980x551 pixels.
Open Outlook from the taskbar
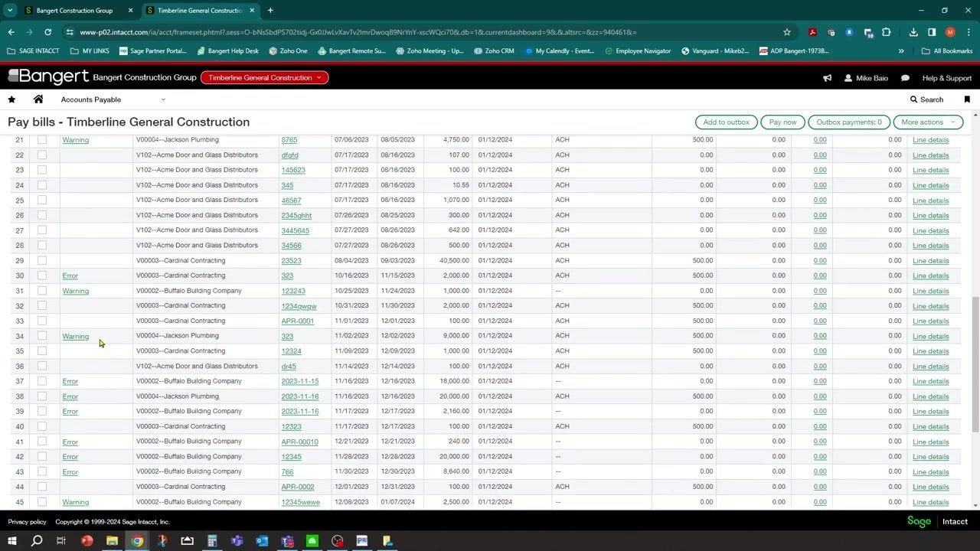coord(262,541)
